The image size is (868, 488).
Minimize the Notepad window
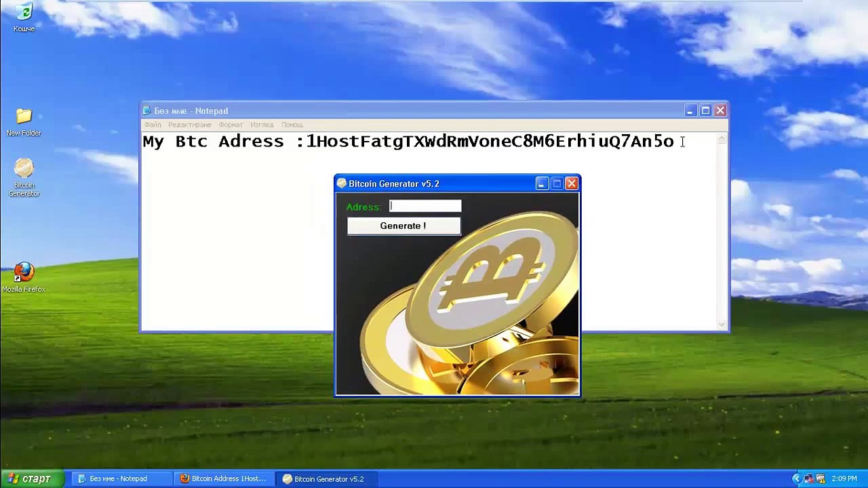click(690, 110)
